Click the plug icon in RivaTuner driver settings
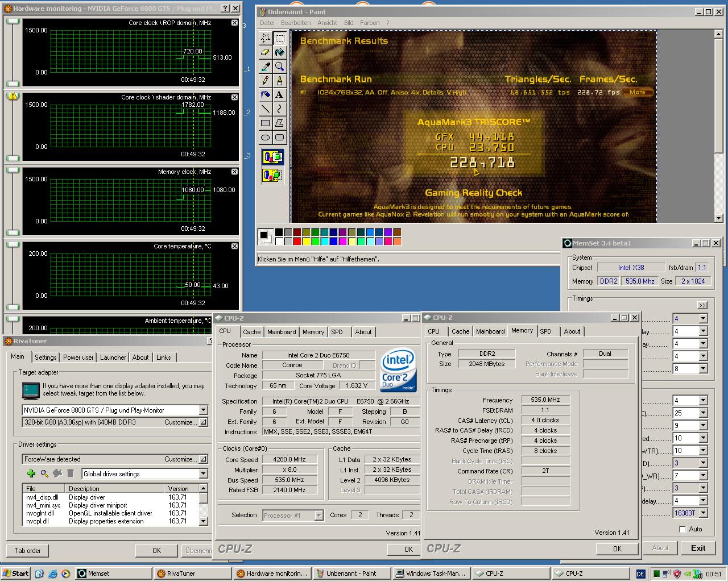Image resolution: width=728 pixels, height=582 pixels. (57, 473)
